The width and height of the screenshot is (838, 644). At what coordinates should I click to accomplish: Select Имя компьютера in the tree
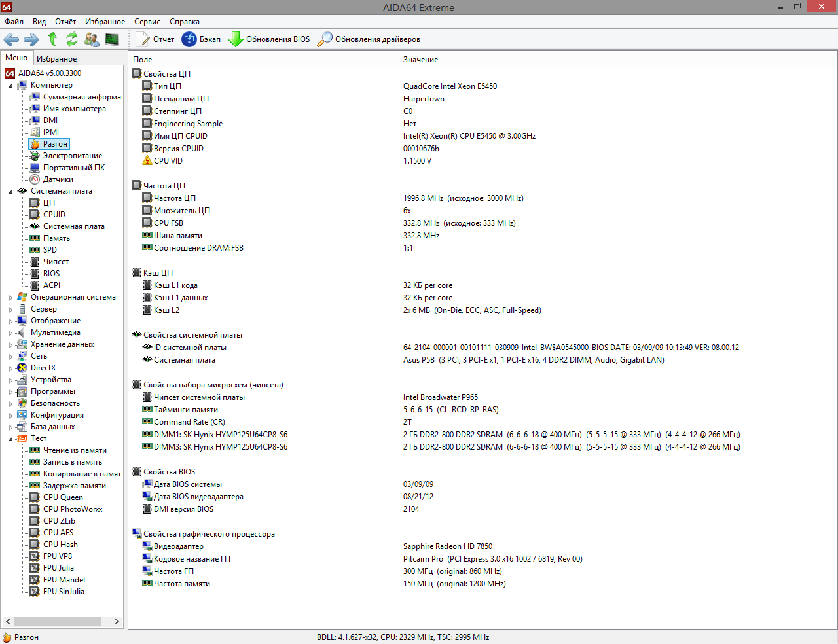pos(75,109)
